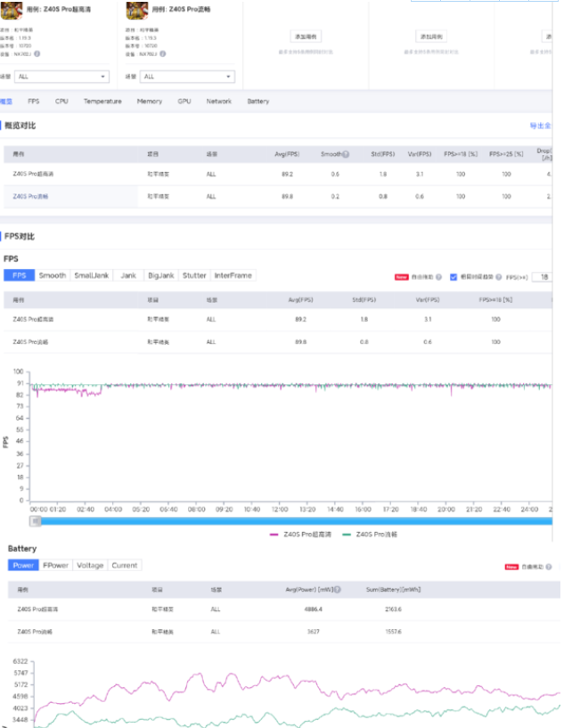
Task: Click the blue FPS chart time range slider
Action: pos(290,520)
